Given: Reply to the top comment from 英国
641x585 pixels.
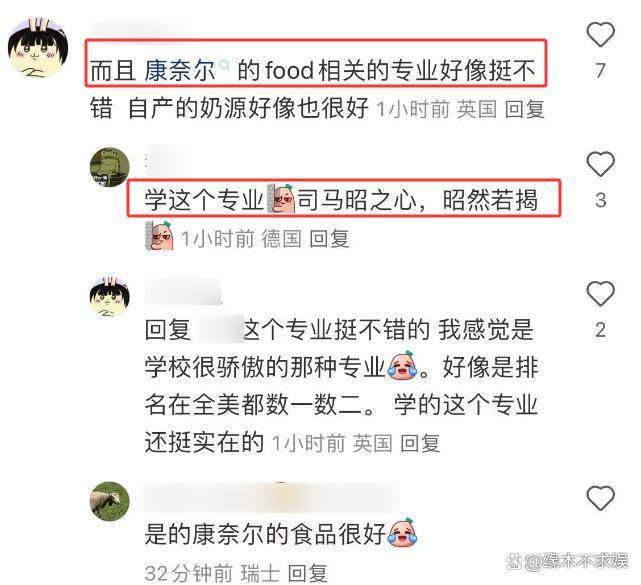Looking at the screenshot, I should (x=524, y=109).
